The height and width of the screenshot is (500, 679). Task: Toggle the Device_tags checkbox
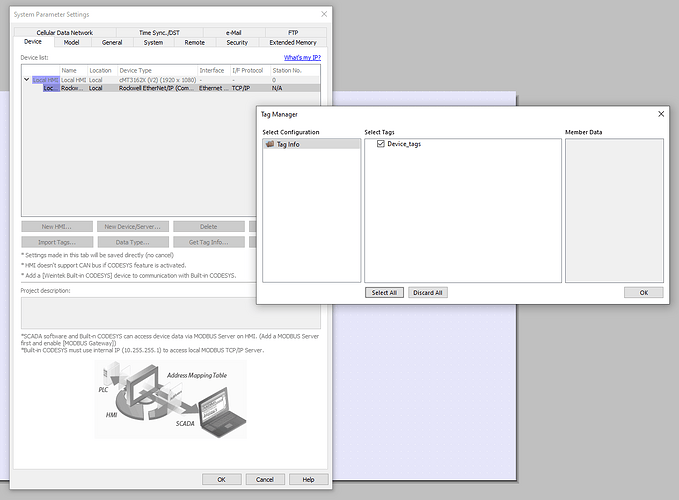coord(382,144)
